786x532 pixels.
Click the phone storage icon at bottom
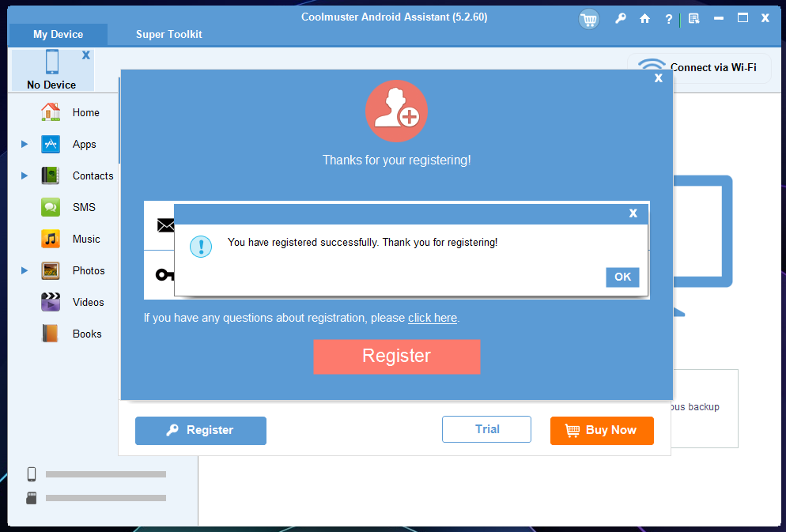(x=32, y=474)
